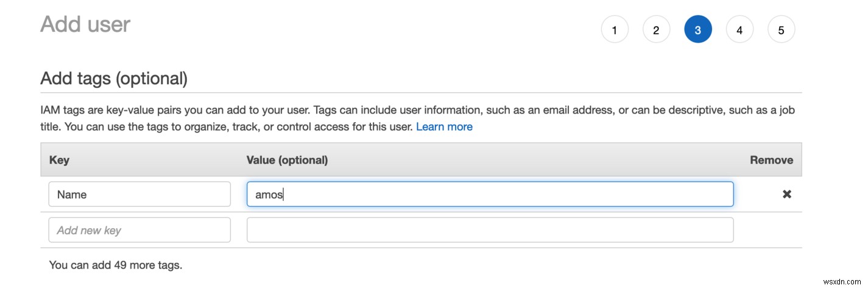Click the Add user page title
This screenshot has width=868, height=288.
(85, 24)
